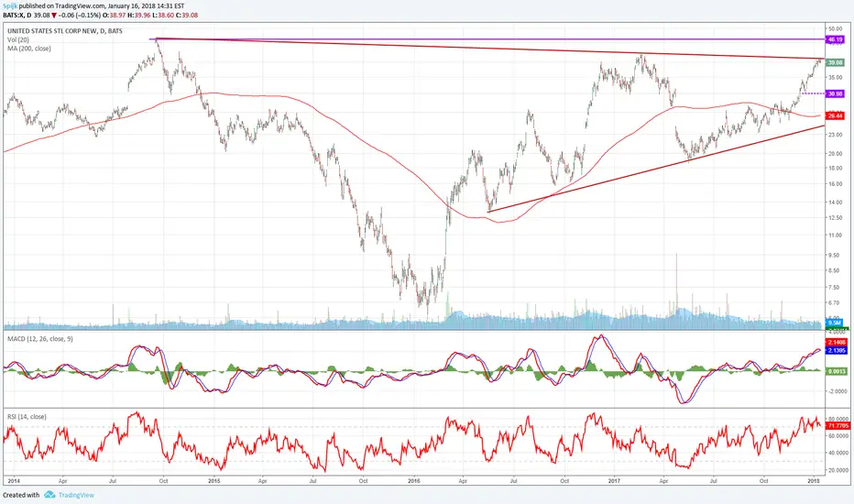Click the 2015 label on the time axis
854x504 pixels.
[214, 481]
